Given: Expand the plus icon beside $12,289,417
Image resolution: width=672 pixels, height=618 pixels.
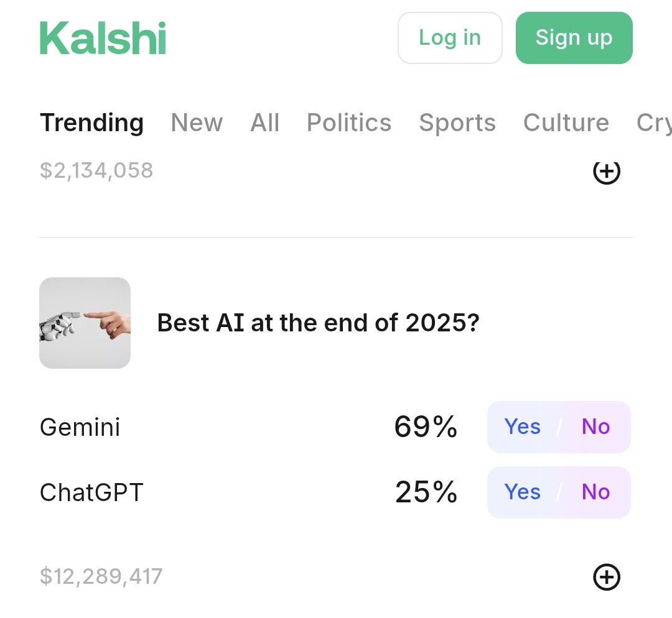Looking at the screenshot, I should tap(607, 577).
